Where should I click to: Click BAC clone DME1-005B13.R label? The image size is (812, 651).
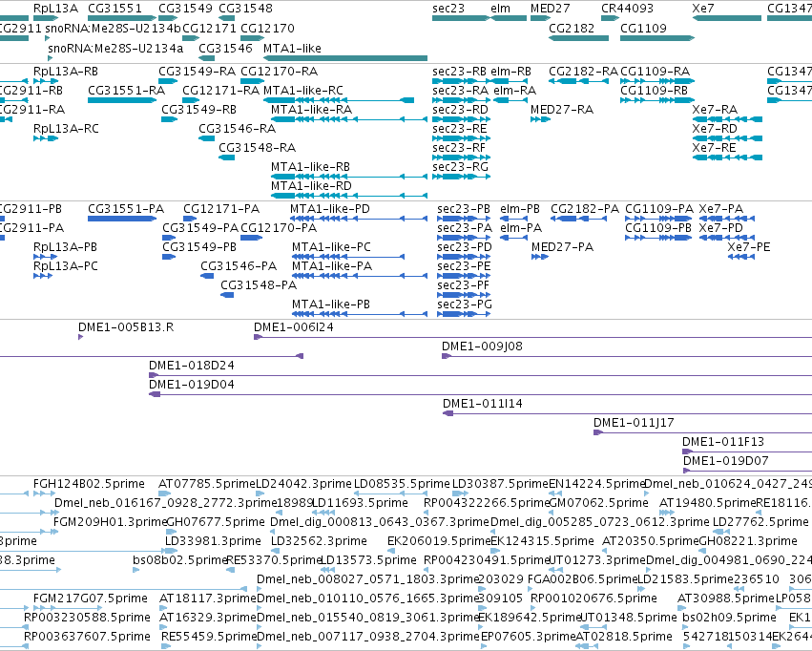(x=126, y=327)
